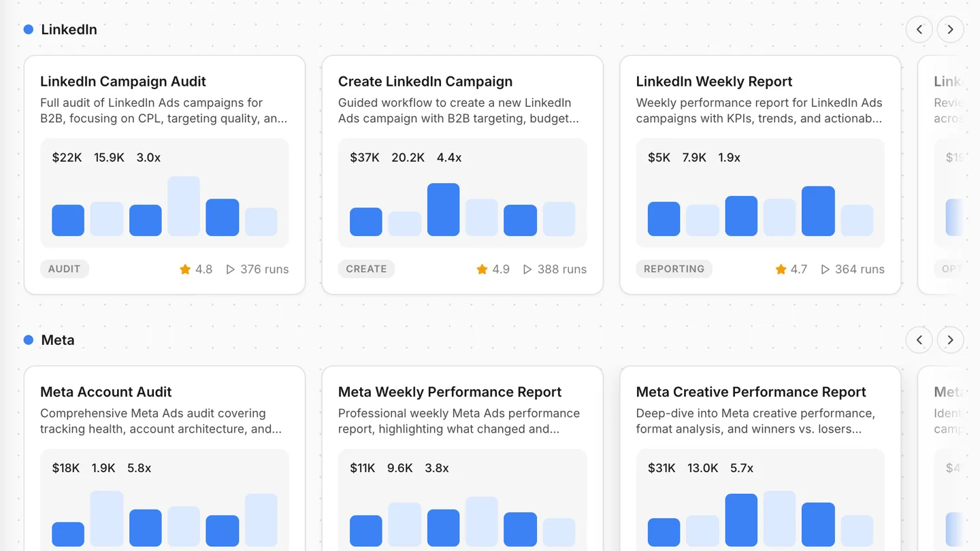Click the 376 runs count
Screen dimensions: 980x551
pos(264,269)
